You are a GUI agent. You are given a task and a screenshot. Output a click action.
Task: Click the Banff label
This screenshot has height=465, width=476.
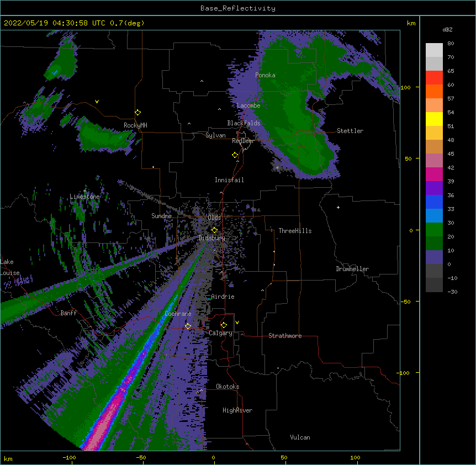(x=68, y=313)
